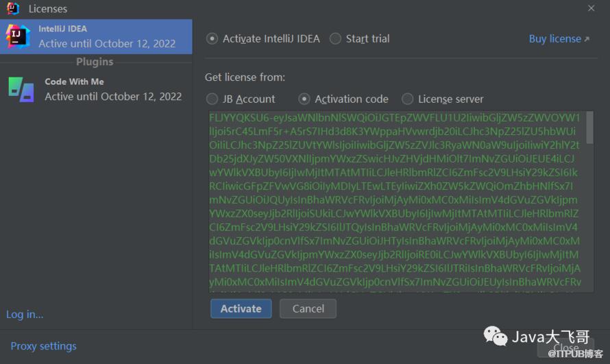
Task: Select the Activate IntelliJ IDEA radio option
Action: 212,39
